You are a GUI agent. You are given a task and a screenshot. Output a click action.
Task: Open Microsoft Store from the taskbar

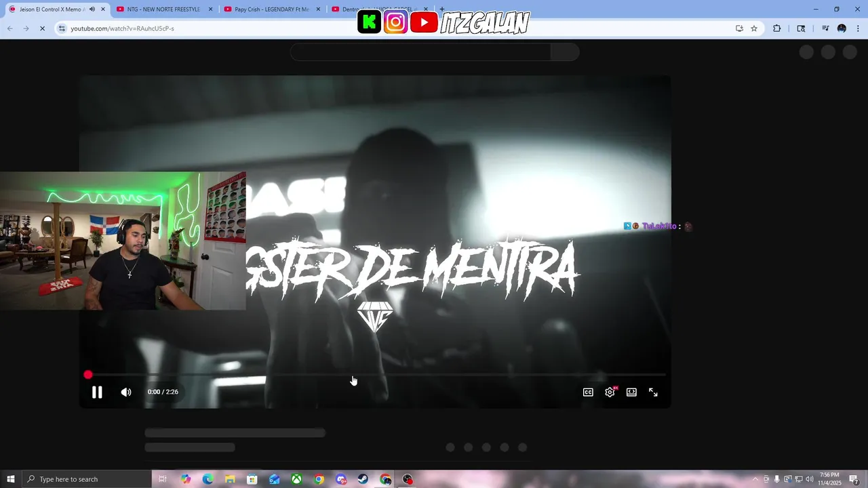click(252, 479)
